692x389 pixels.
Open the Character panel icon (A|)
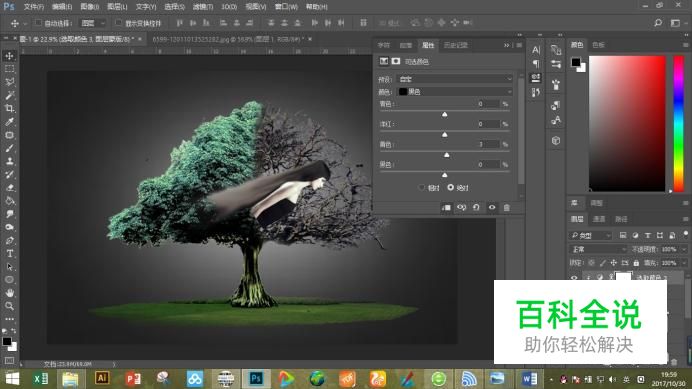[536, 50]
